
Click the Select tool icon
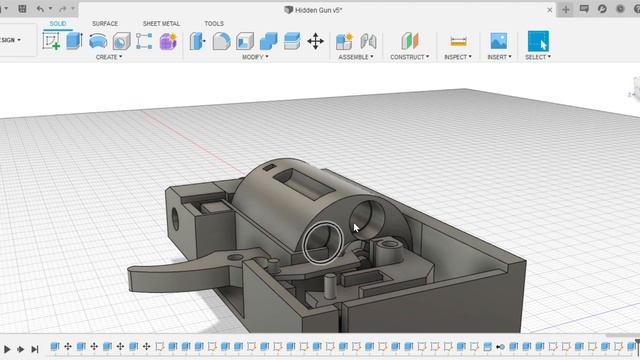click(x=538, y=41)
